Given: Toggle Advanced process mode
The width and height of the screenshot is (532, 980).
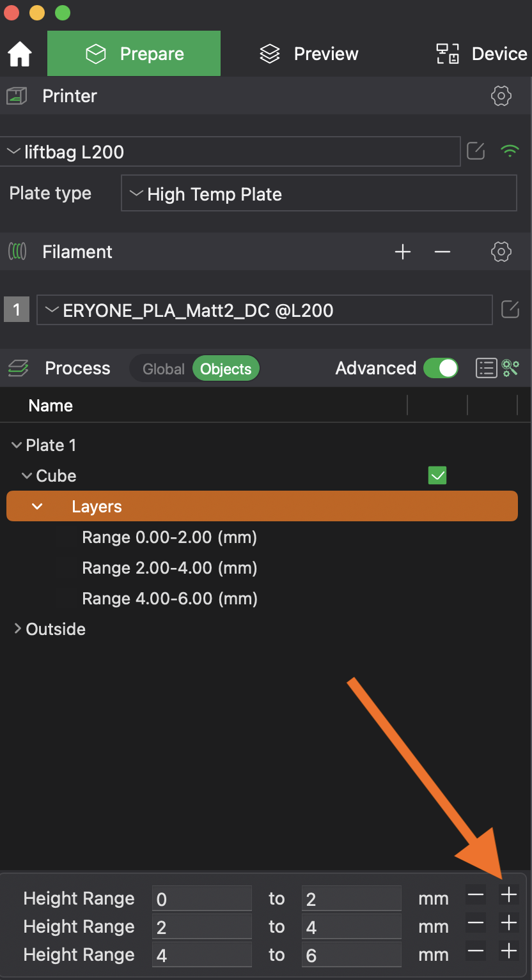Looking at the screenshot, I should click(441, 368).
